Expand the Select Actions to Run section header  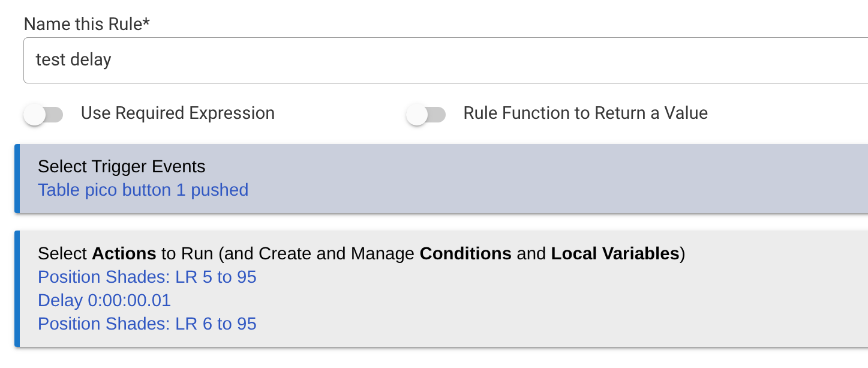coord(362,254)
